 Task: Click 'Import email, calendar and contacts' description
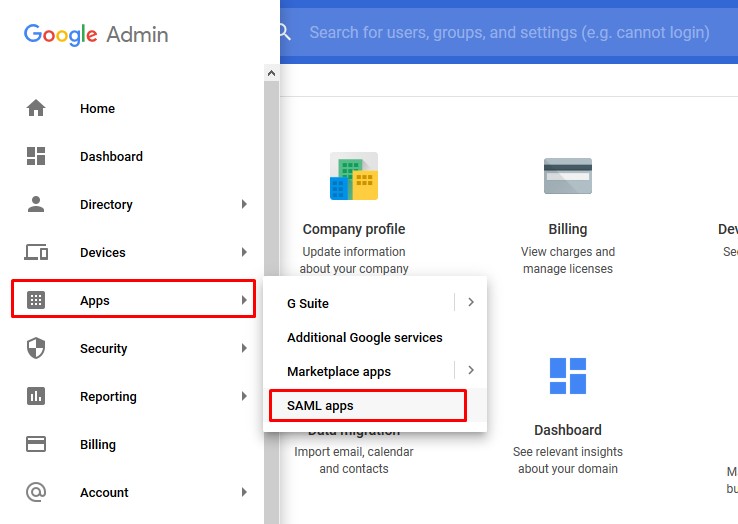tap(354, 460)
